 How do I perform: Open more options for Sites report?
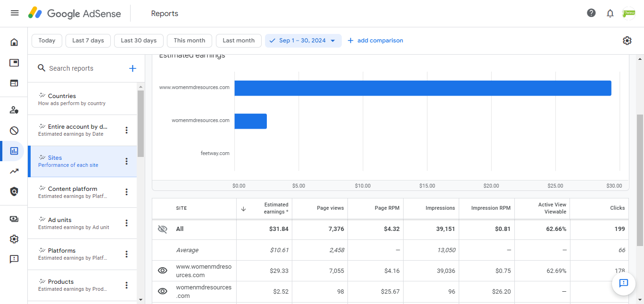(x=126, y=161)
